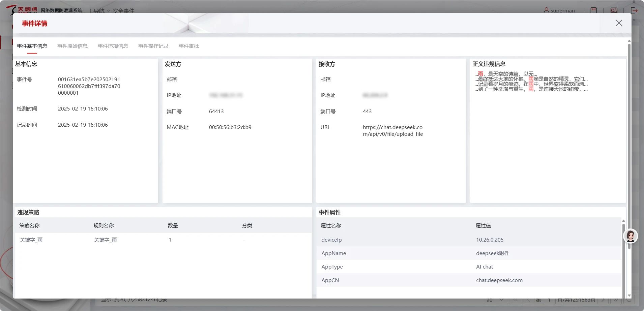Close the 事件详情 dialog

(x=619, y=23)
